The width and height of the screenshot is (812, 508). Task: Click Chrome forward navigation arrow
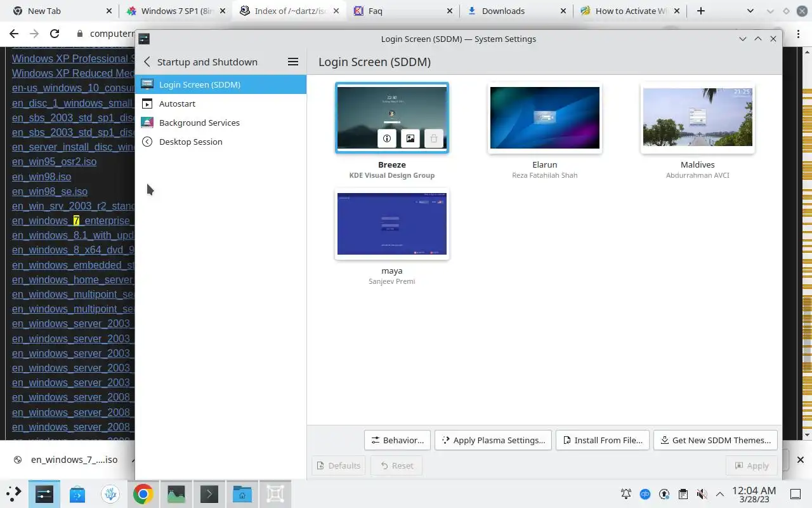click(34, 34)
